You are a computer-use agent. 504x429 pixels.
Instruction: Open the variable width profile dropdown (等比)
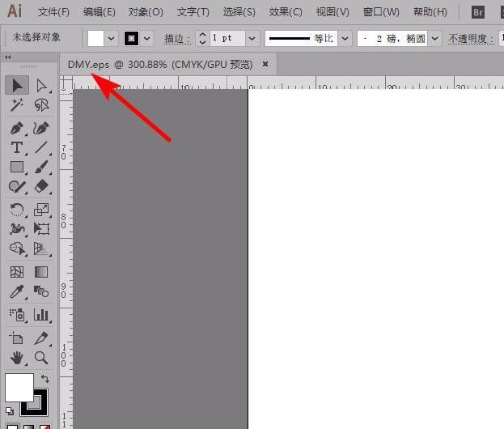345,39
